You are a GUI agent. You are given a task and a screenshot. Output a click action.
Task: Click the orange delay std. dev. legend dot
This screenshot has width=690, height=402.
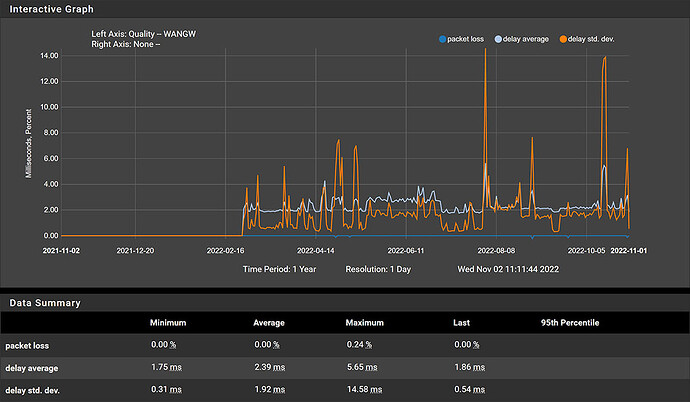click(x=563, y=39)
